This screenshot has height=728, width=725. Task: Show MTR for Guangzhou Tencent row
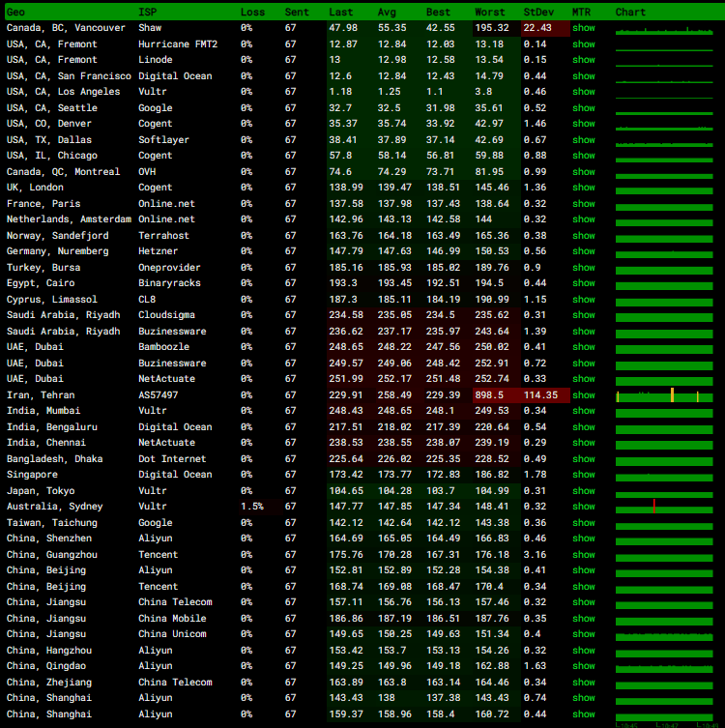[x=584, y=555]
